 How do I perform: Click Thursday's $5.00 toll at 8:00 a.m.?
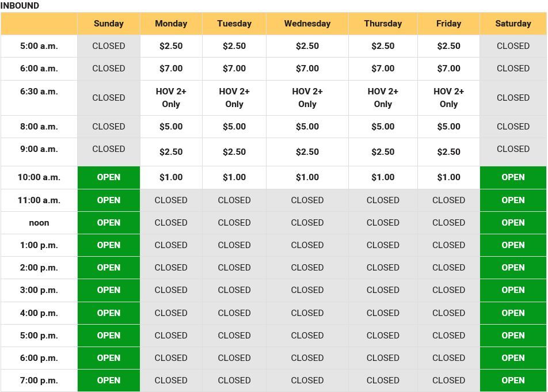pos(383,127)
